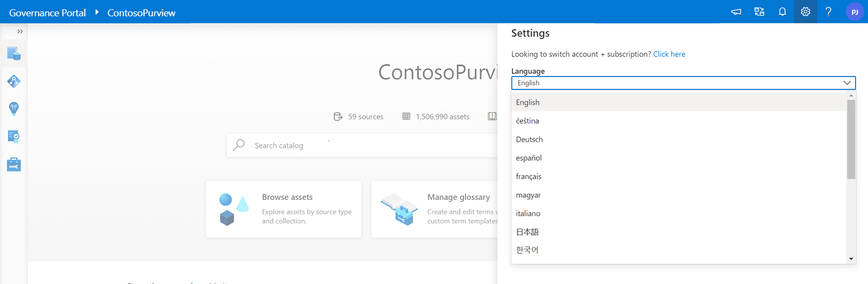Click the search magnifier icon
This screenshot has width=868, height=284.
(239, 145)
